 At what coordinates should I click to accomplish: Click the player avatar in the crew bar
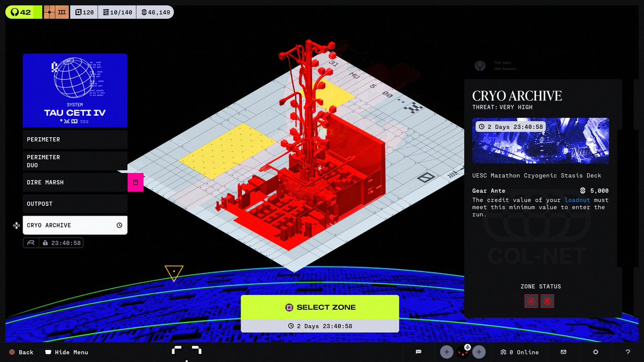[463, 353]
